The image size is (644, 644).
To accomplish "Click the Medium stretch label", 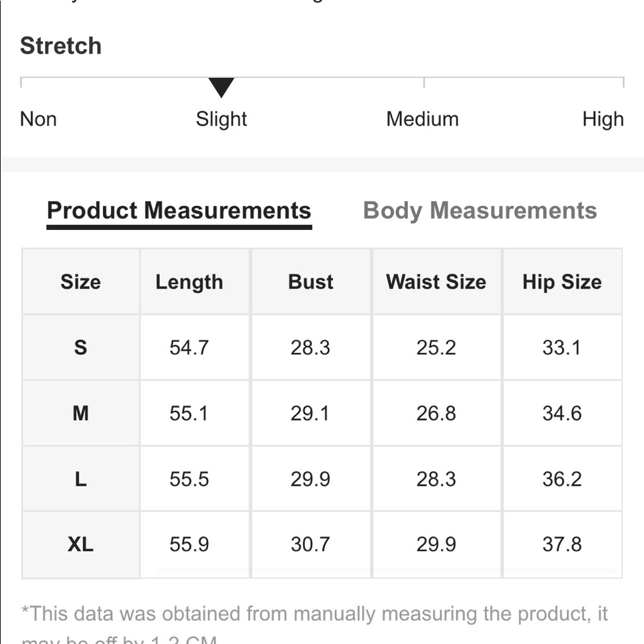I will (422, 119).
